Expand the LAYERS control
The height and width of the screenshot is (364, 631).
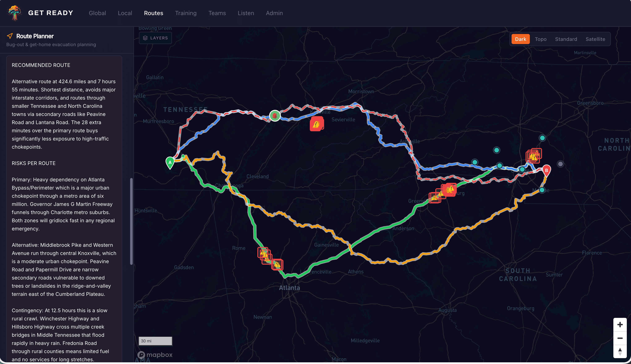[155, 38]
